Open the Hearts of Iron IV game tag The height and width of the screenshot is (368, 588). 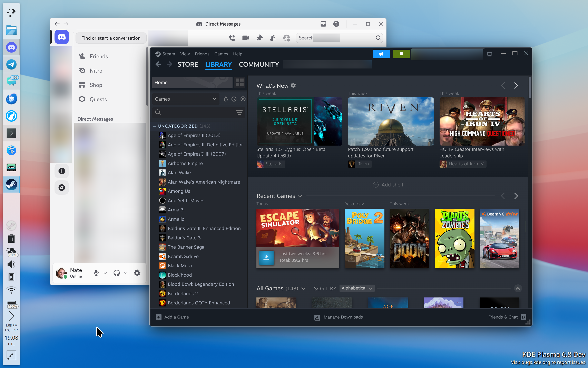click(x=463, y=164)
